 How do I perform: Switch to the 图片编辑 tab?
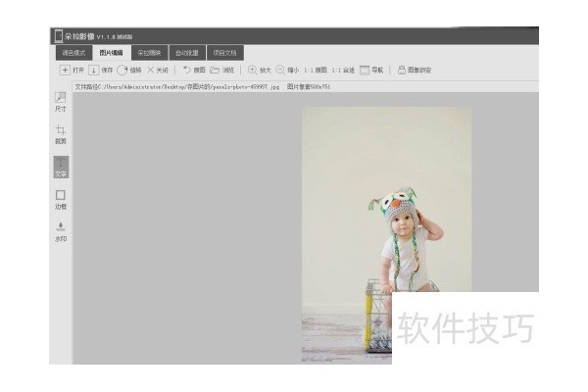[x=112, y=53]
